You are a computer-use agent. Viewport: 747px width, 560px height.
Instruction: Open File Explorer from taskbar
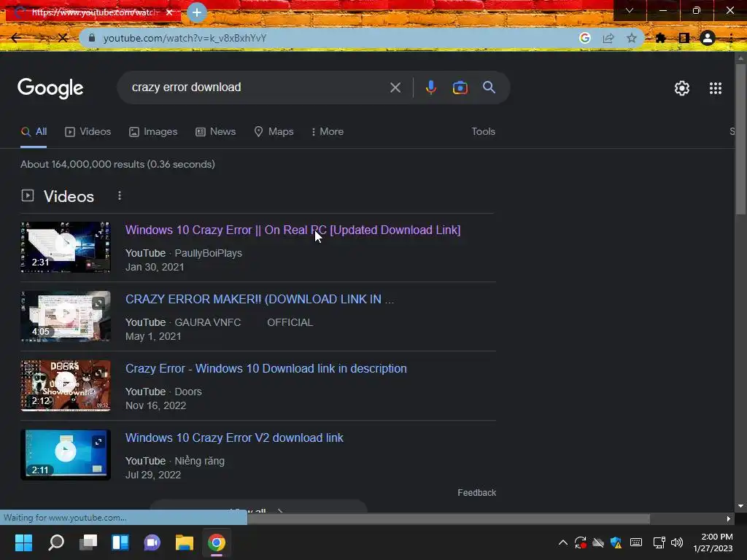coord(185,542)
